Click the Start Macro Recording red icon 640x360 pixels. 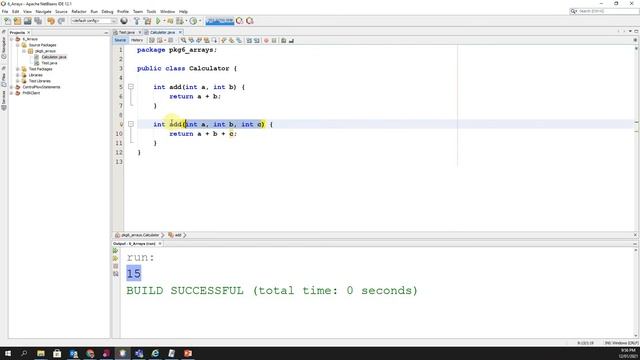tap(266, 40)
